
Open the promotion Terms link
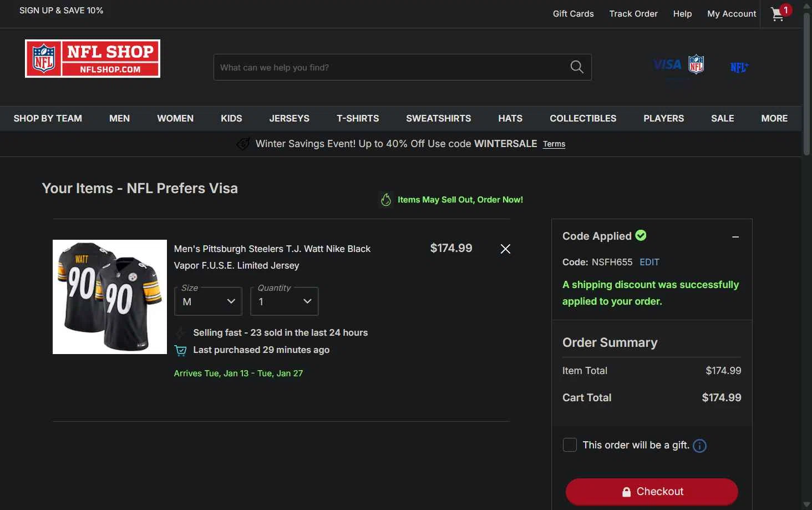point(554,144)
